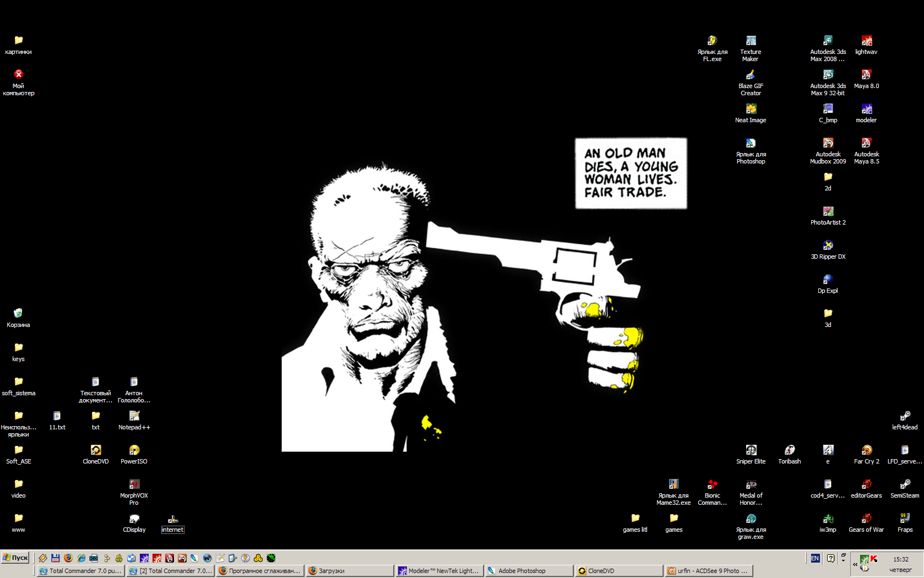The image size is (924, 578).
Task: Switch to the Загрузки Firefox window
Action: [x=350, y=571]
